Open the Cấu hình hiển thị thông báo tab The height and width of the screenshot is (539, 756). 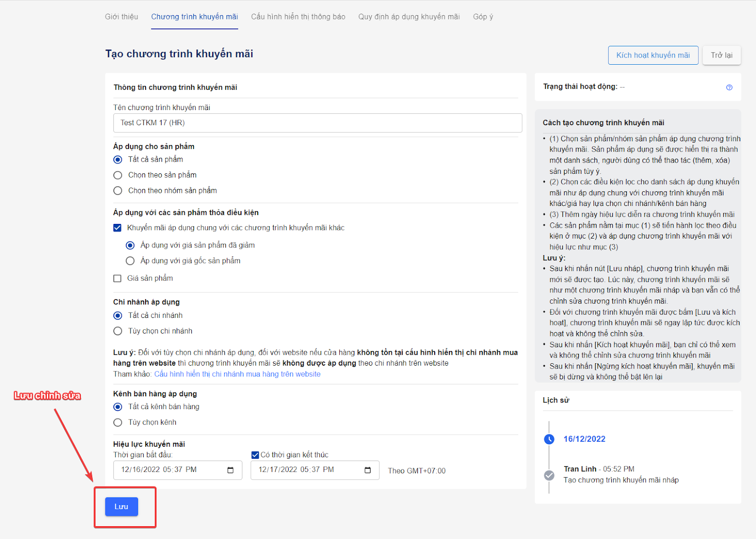[x=298, y=17]
